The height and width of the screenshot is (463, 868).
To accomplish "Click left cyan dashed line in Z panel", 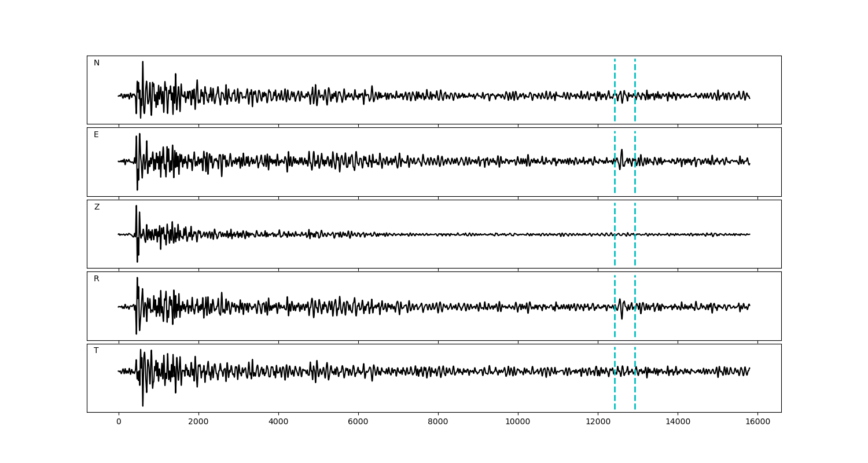I will (x=615, y=220).
